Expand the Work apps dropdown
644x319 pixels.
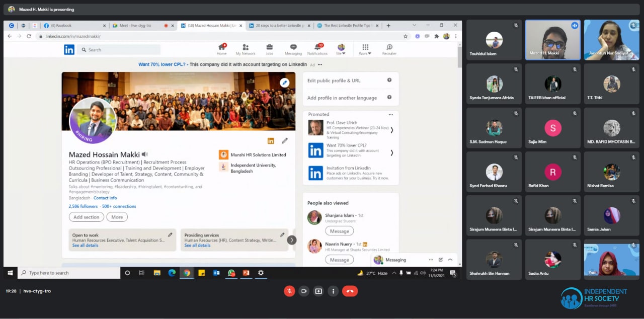click(x=365, y=49)
